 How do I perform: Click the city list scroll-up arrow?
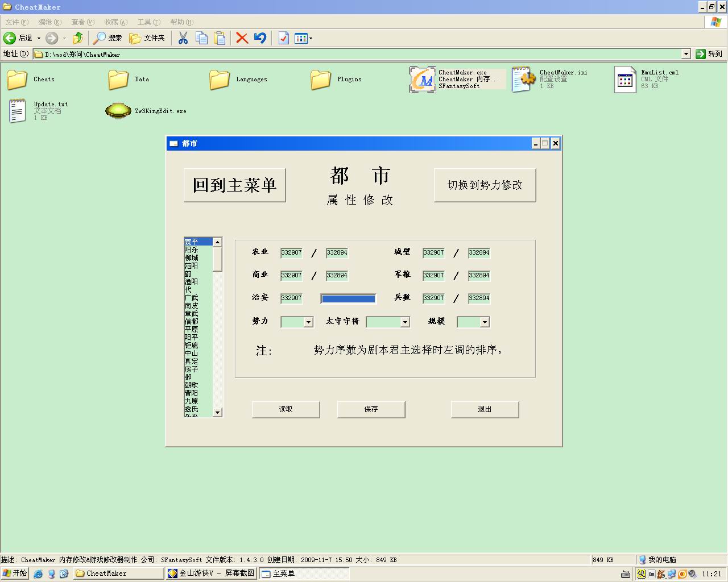tap(217, 242)
